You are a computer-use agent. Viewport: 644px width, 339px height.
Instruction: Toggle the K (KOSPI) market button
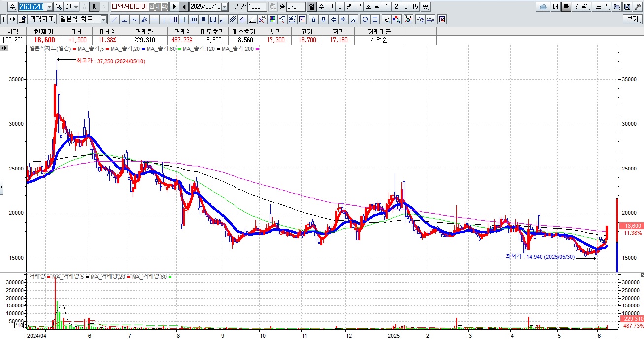pos(94,7)
